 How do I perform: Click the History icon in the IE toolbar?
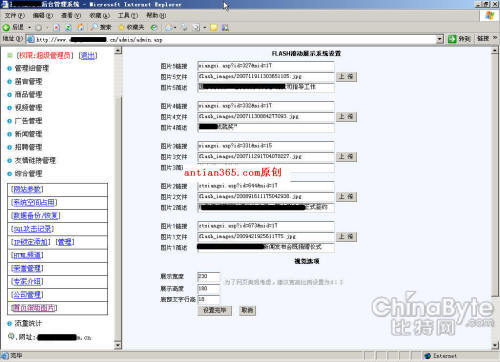coord(154,27)
